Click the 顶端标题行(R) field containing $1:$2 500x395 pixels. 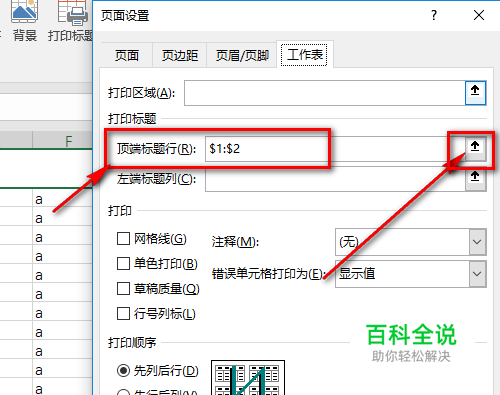(335, 149)
